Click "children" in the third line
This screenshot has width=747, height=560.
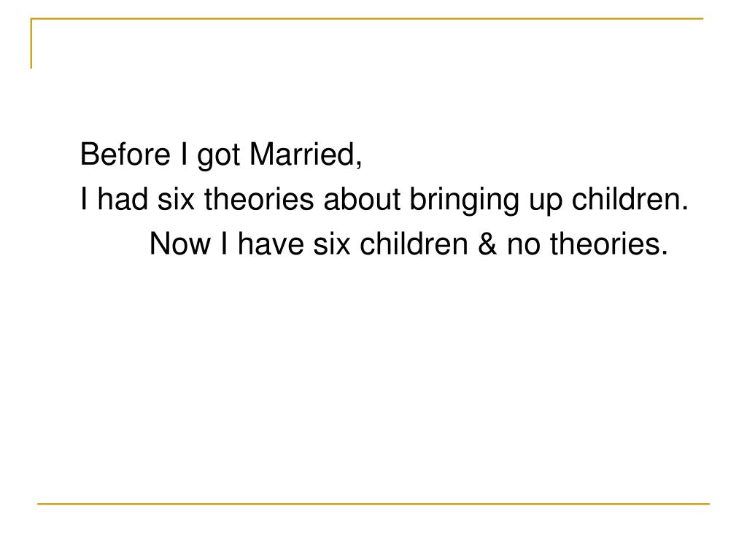click(x=414, y=244)
